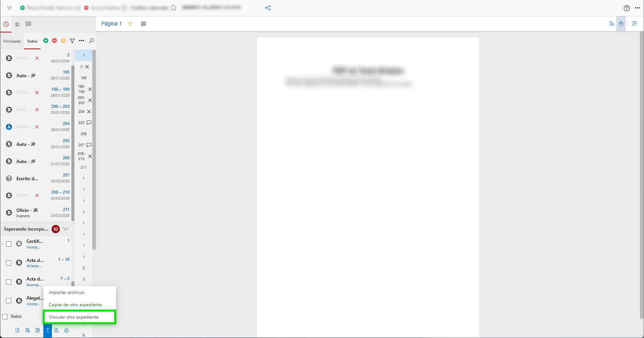644x338 pixels.
Task: Click the print icon in bottom toolbar
Action: pyautogui.click(x=66, y=330)
